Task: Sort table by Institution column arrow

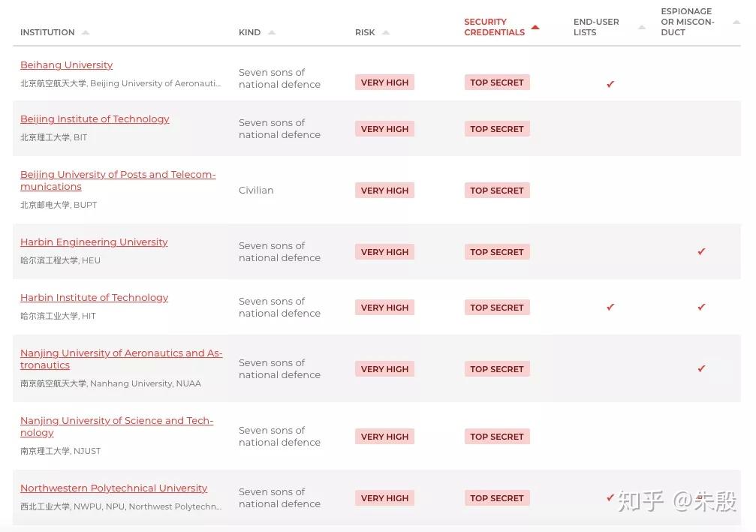Action: click(86, 32)
